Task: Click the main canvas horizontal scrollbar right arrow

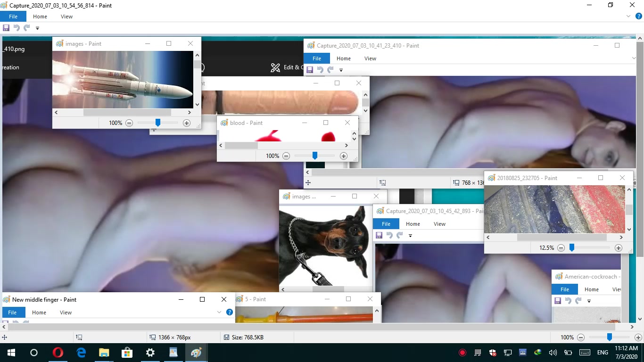Action: [632, 327]
